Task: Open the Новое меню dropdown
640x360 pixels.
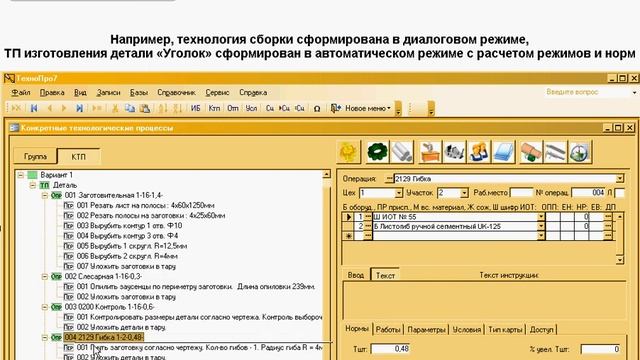Action: click(368, 108)
